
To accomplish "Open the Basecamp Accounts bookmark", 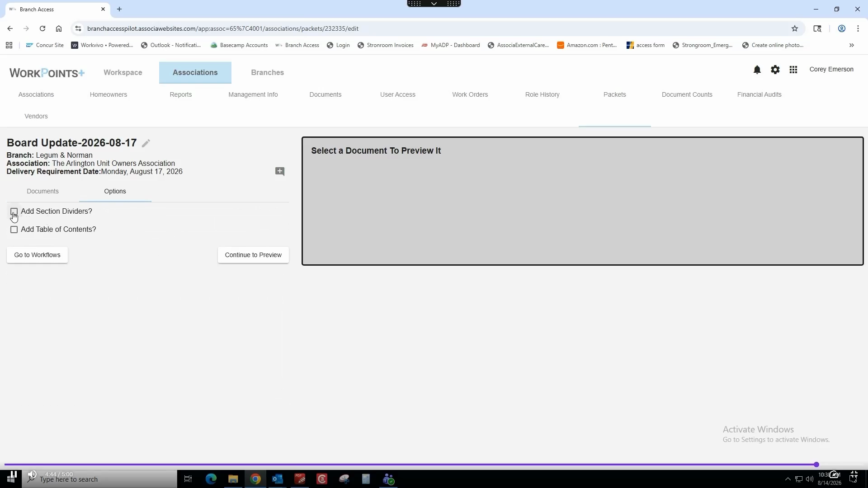I will 239,45.
